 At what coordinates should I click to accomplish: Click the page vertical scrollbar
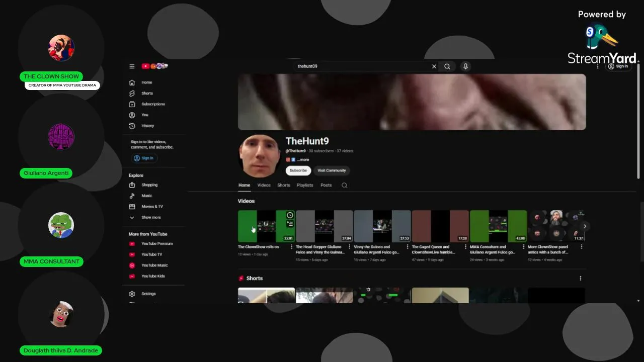638,121
